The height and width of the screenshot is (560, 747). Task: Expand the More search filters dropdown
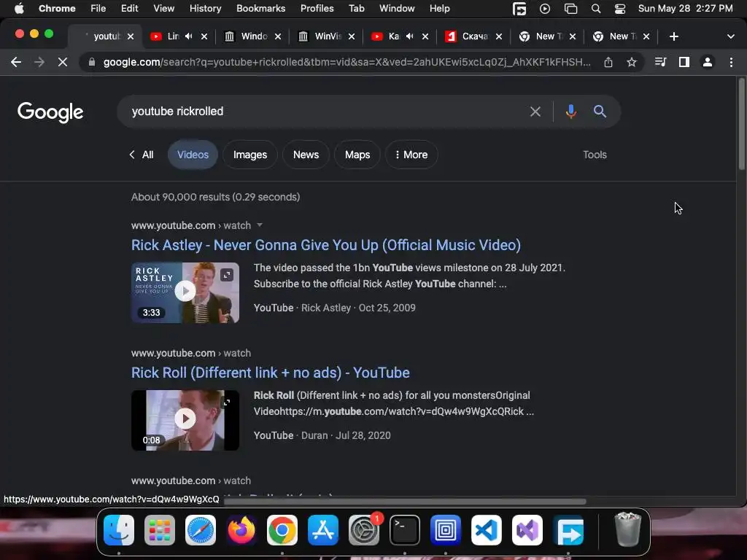click(x=411, y=155)
